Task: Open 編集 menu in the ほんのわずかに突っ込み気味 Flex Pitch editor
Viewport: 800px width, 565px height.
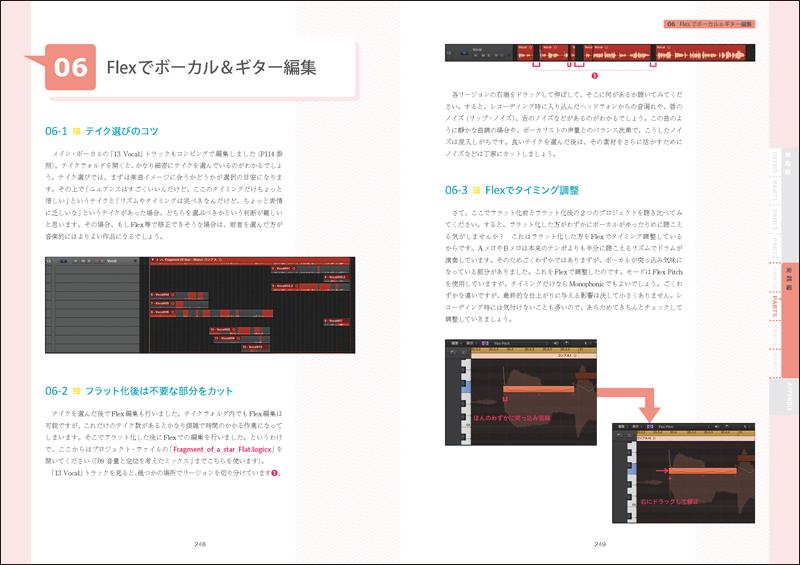Action: 455,343
